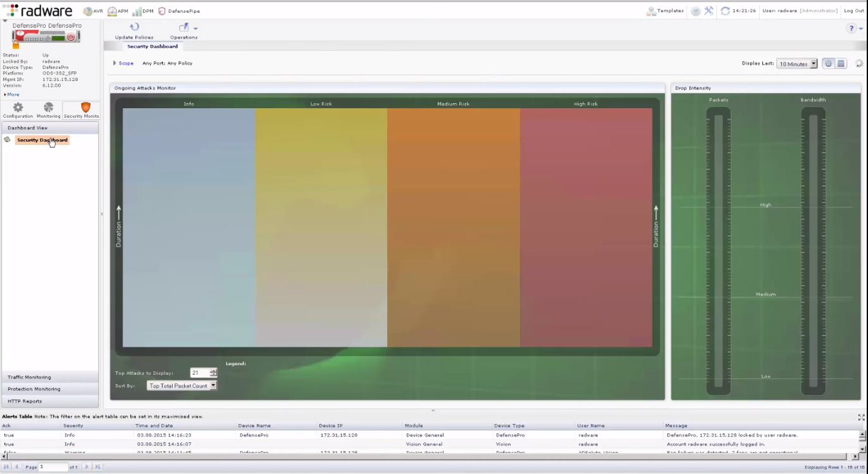Click the Packets drop intensity gauge

point(718,251)
